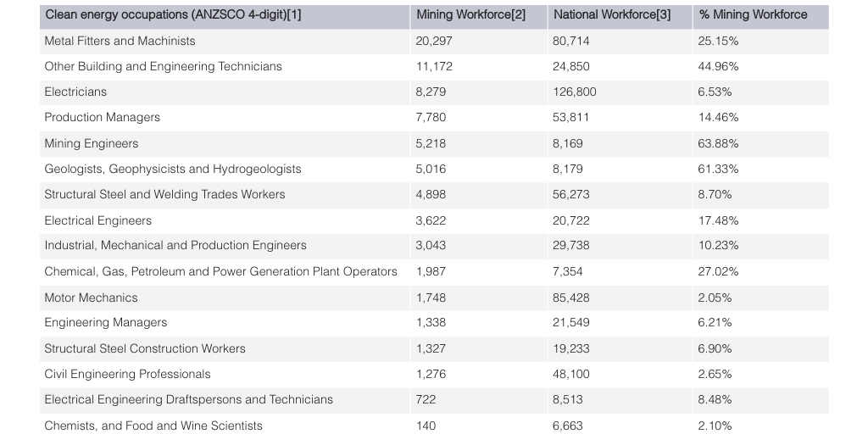Click the percentage value 2.65%
The image size is (868, 434).
coord(715,374)
